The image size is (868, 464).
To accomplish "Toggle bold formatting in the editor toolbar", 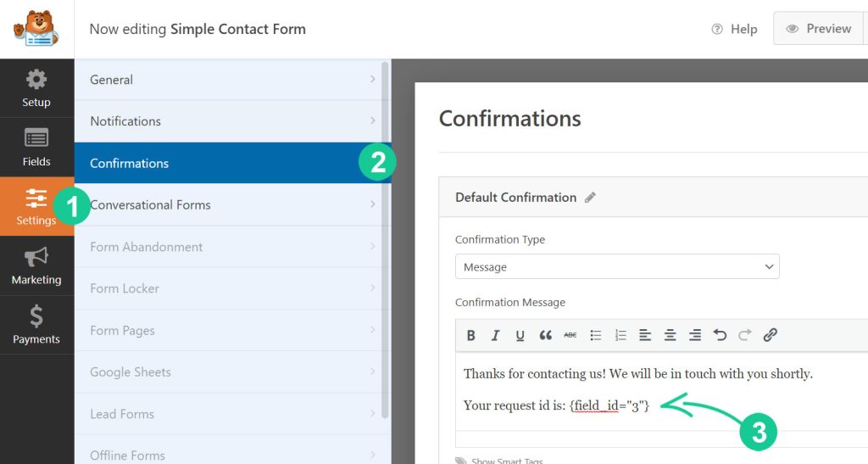I will tap(471, 335).
